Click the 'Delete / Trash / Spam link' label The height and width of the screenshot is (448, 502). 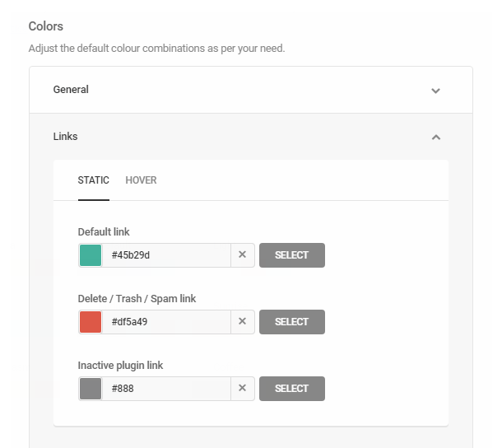[137, 299]
